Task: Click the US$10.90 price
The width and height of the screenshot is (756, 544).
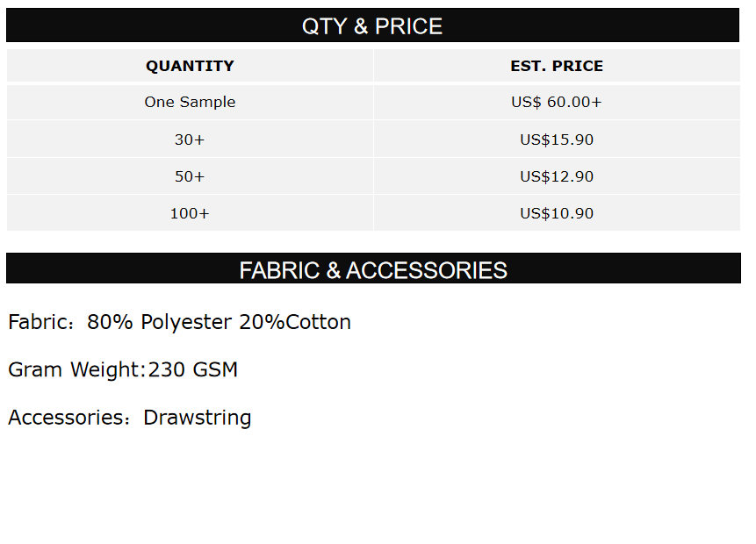Action: click(557, 213)
